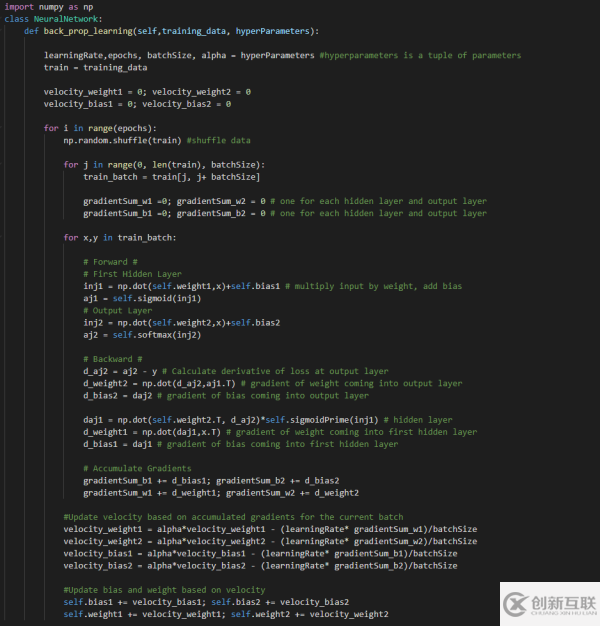Click the 'd_weight2 = np.dot(d_aj2,aj1.T)' line
Image resolution: width=600 pixels, height=626 pixels.
(x=273, y=383)
